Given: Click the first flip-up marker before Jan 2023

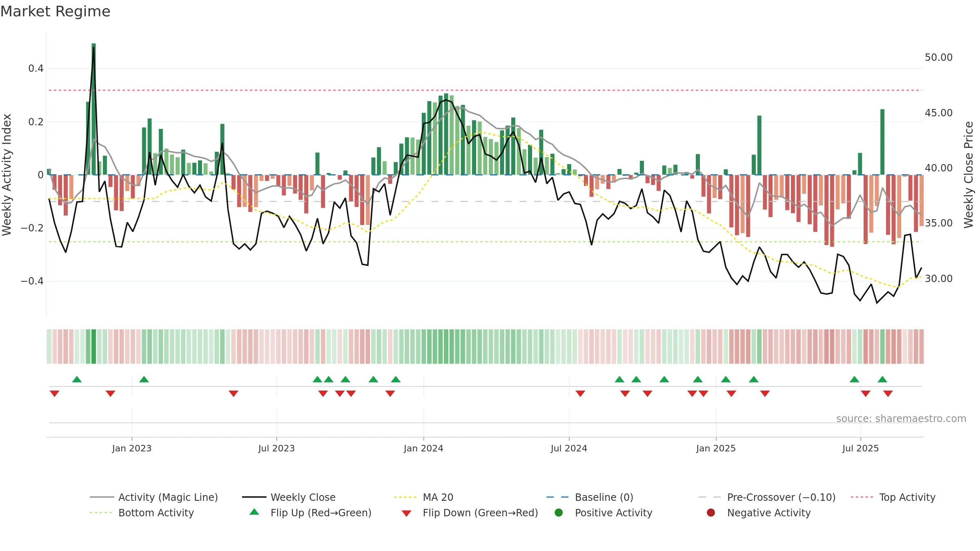Looking at the screenshot, I should point(77,380).
